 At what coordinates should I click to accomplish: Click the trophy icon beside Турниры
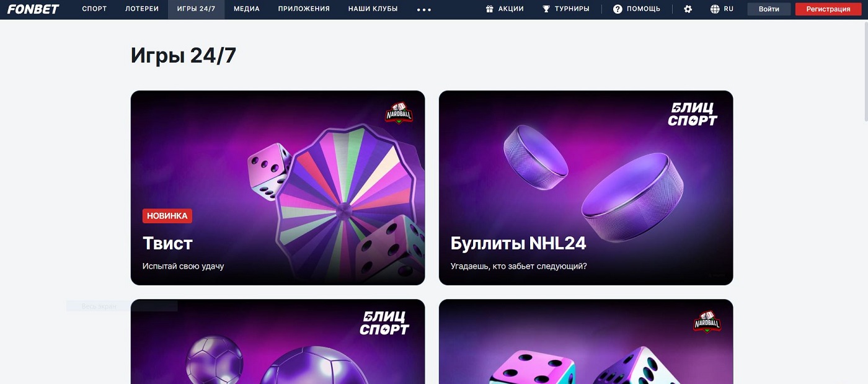click(x=546, y=9)
